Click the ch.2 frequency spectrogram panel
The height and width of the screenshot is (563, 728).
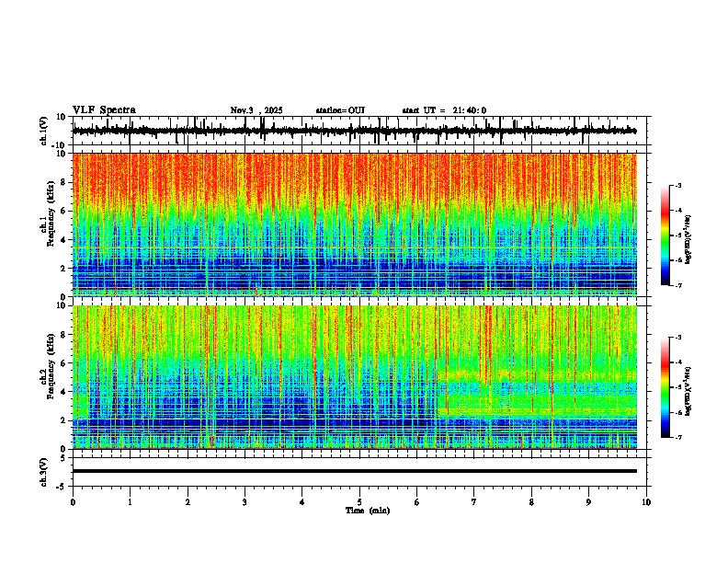[x=355, y=377]
